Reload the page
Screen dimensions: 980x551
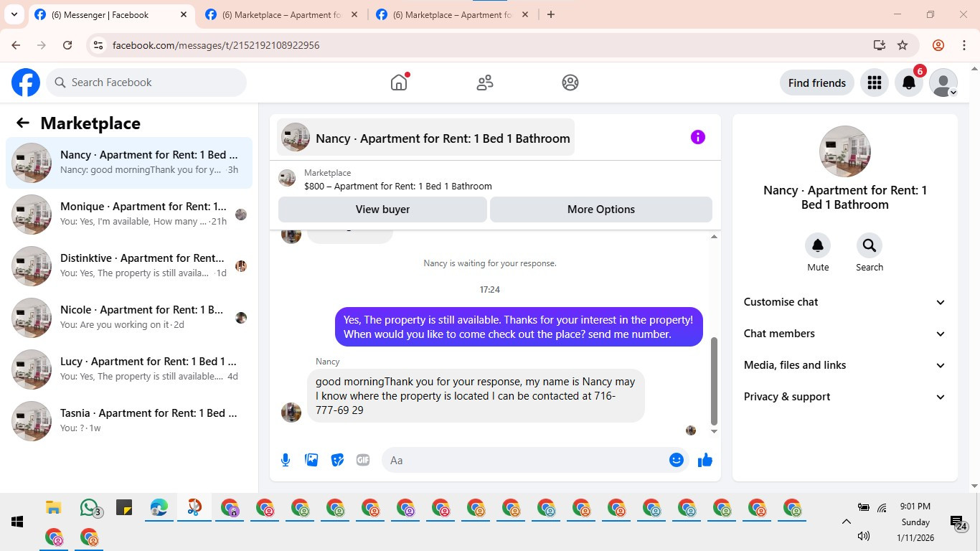coord(67,45)
